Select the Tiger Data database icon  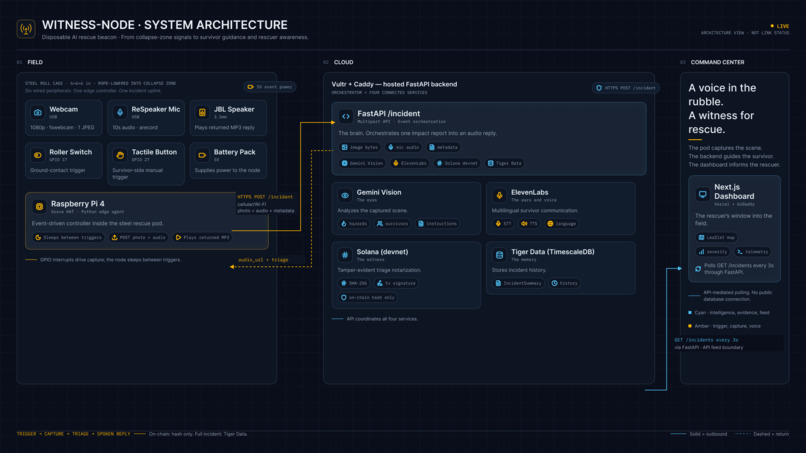[x=499, y=255]
